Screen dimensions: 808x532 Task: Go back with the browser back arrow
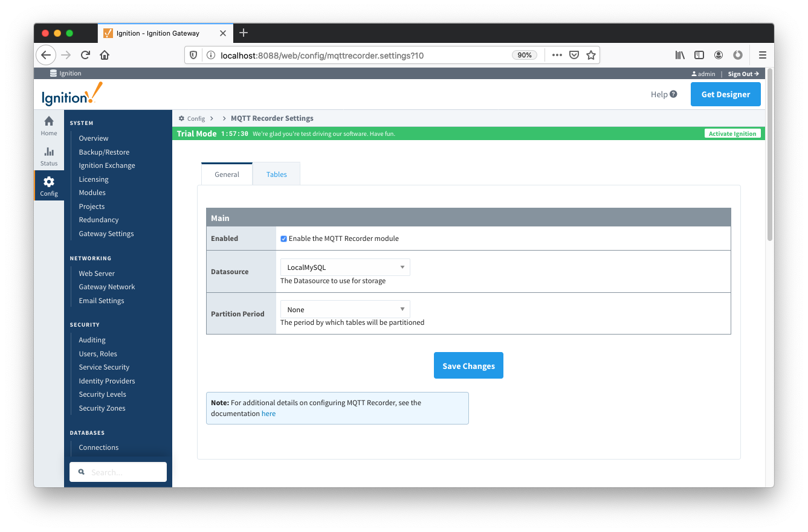pyautogui.click(x=46, y=55)
